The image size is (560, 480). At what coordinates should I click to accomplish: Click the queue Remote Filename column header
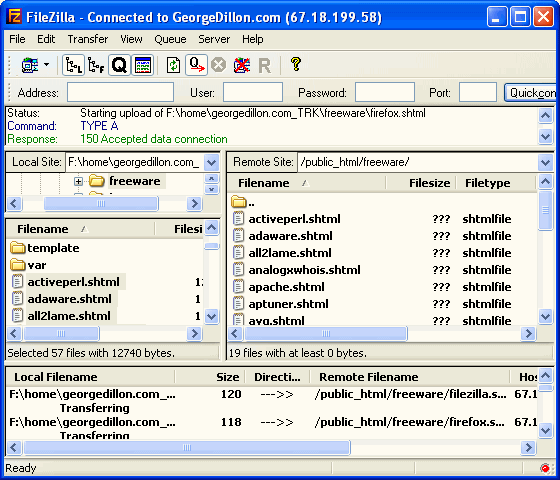click(x=410, y=377)
